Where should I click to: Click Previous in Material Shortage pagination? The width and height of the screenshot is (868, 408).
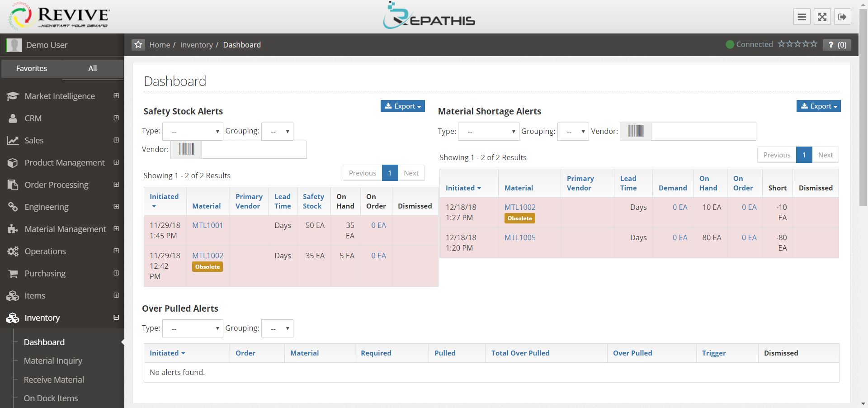click(x=777, y=155)
